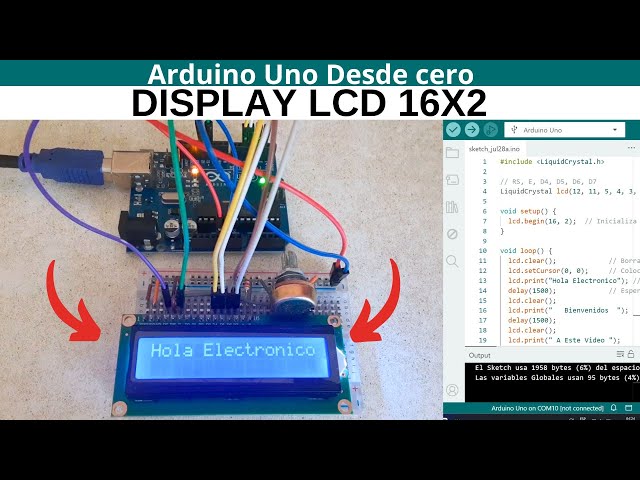Open the Arduino Uno board selector dropdown
Image resolution: width=640 pixels, height=480 pixels.
[x=564, y=130]
